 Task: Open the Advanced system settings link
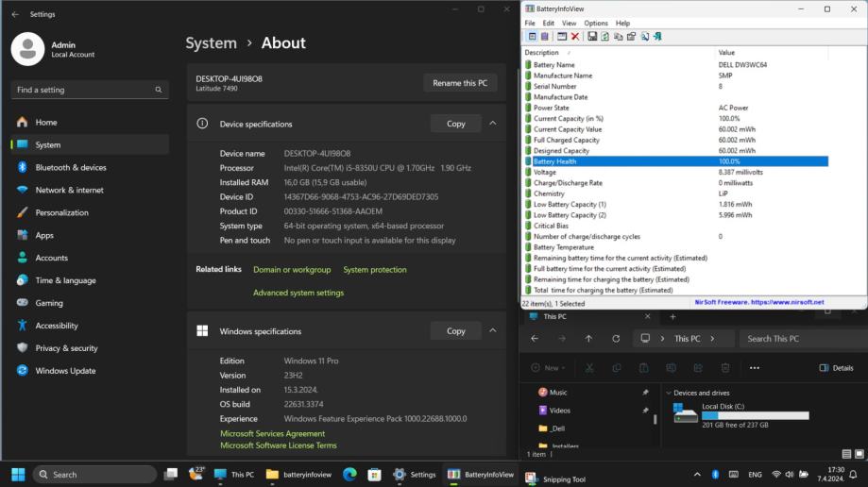298,293
